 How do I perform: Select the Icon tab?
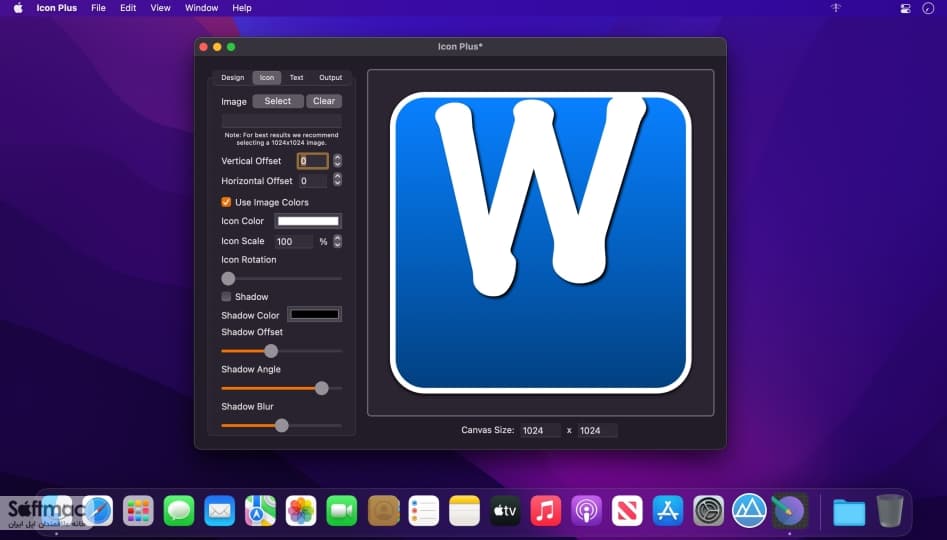[x=267, y=77]
